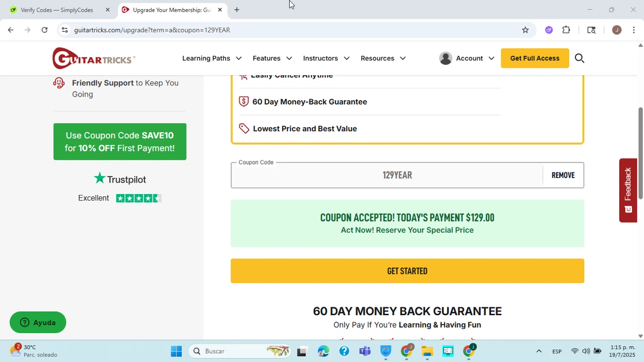Switch to the Verify Codes SimplyCodes tab
This screenshot has height=362, width=644.
(57, 9)
